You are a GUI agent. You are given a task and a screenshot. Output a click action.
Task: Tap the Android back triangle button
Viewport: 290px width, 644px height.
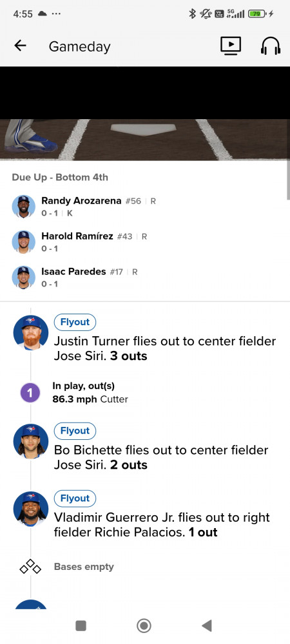pyautogui.click(x=207, y=626)
